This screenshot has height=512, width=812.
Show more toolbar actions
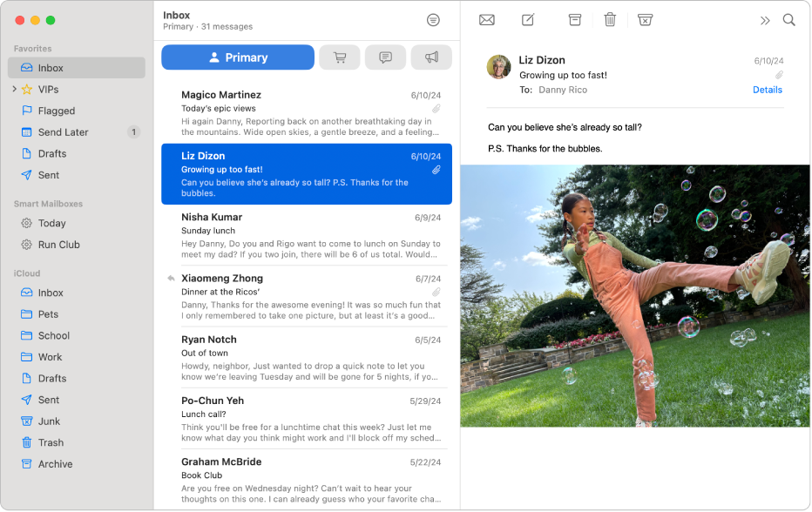click(x=766, y=19)
